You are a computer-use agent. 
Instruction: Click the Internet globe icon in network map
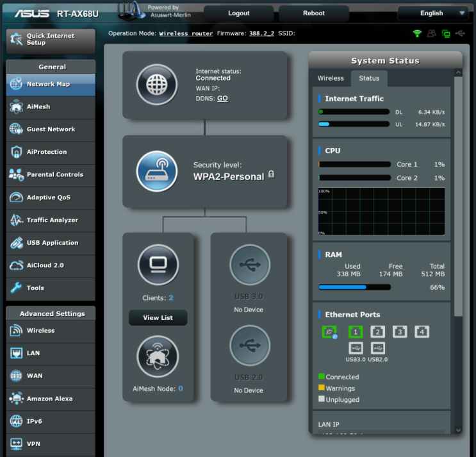pos(157,85)
